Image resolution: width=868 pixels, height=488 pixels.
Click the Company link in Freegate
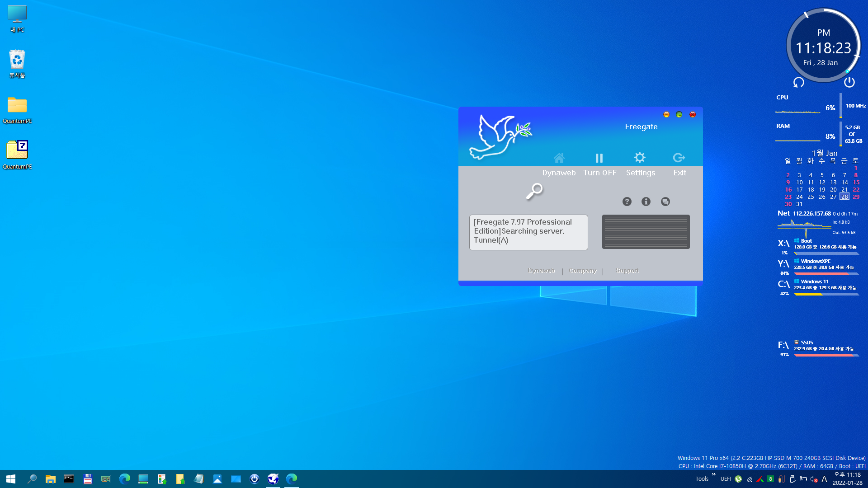(583, 271)
